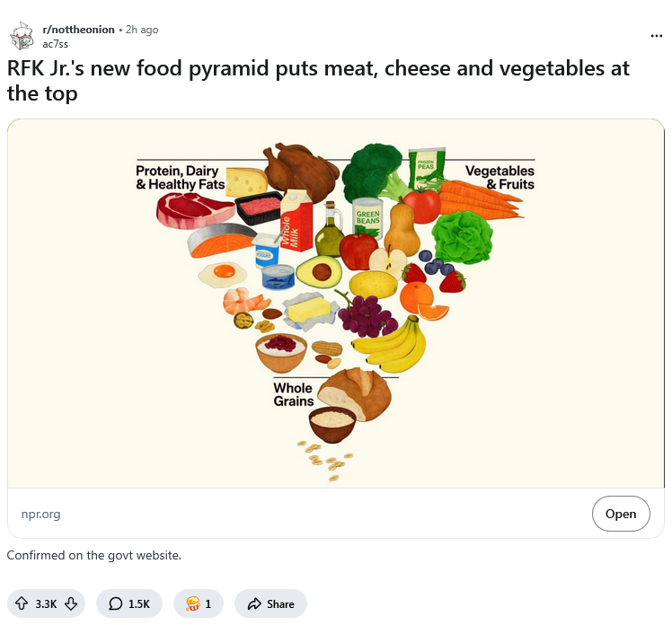Image resolution: width=672 pixels, height=625 pixels.
Task: Click the Protein, Dairy & Healthy Fats heading
Action: [x=180, y=177]
